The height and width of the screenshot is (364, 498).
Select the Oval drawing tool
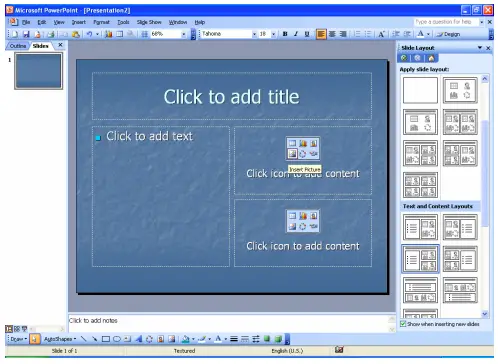[117, 339]
